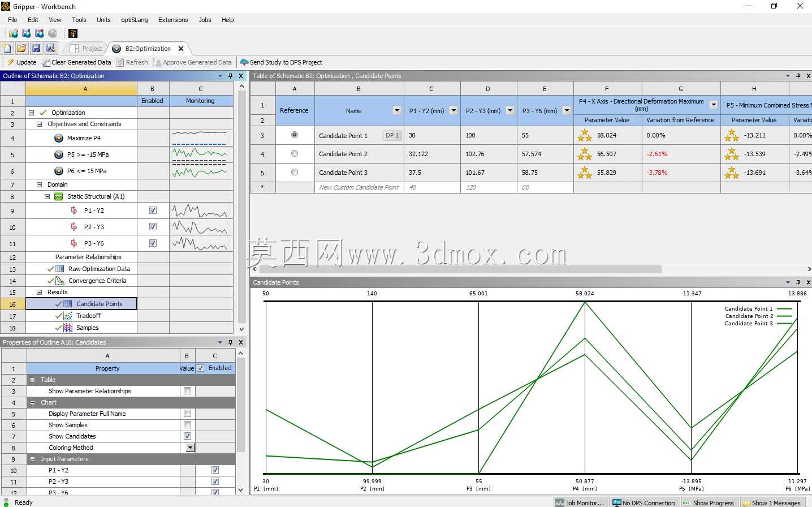
Task: Open the P1 - Y2 (mm) column dropdown
Action: pos(453,111)
